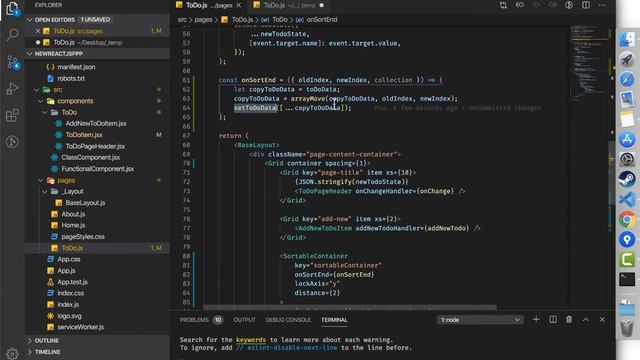Open Visual Studio Code dock icon

click(627, 200)
